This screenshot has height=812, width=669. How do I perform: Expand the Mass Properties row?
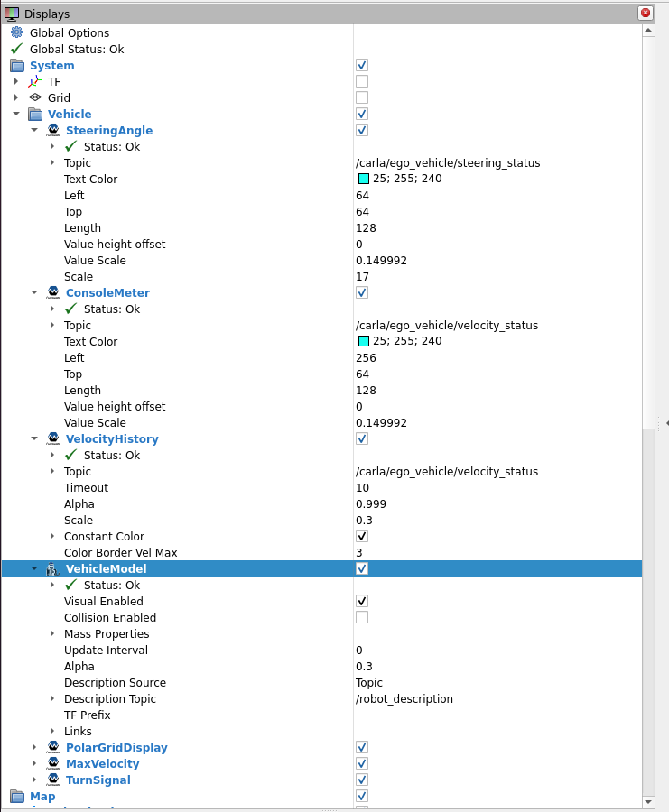[x=51, y=633]
